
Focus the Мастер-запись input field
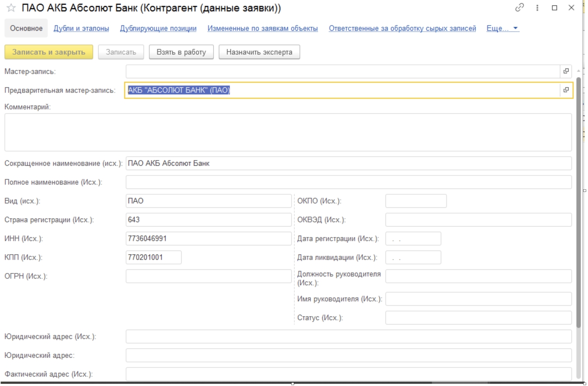coord(343,71)
